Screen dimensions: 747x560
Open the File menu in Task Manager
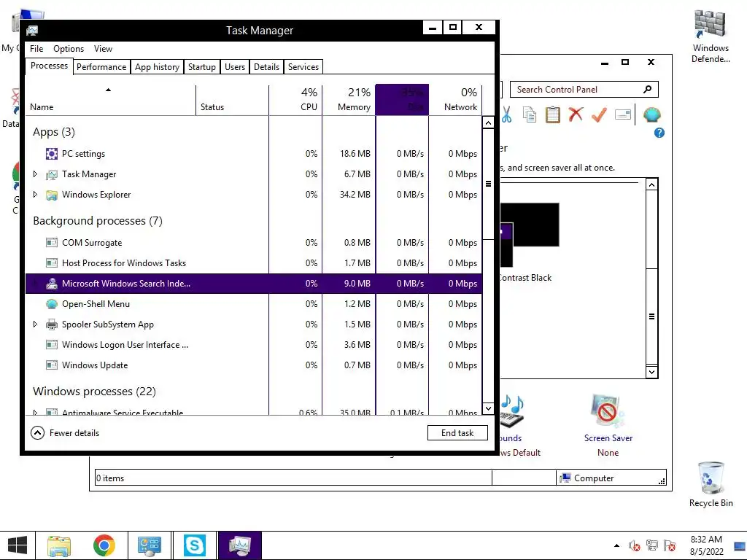tap(36, 49)
